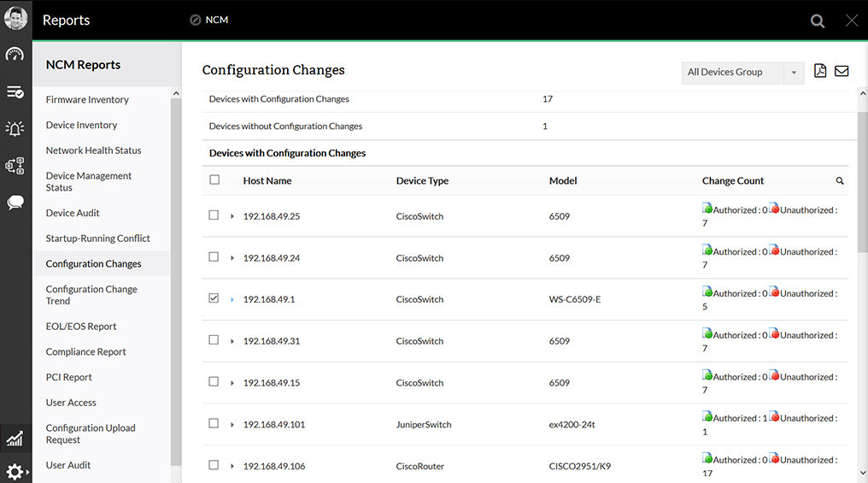The height and width of the screenshot is (483, 868).
Task: Open the settings gear icon
Action: (x=15, y=471)
